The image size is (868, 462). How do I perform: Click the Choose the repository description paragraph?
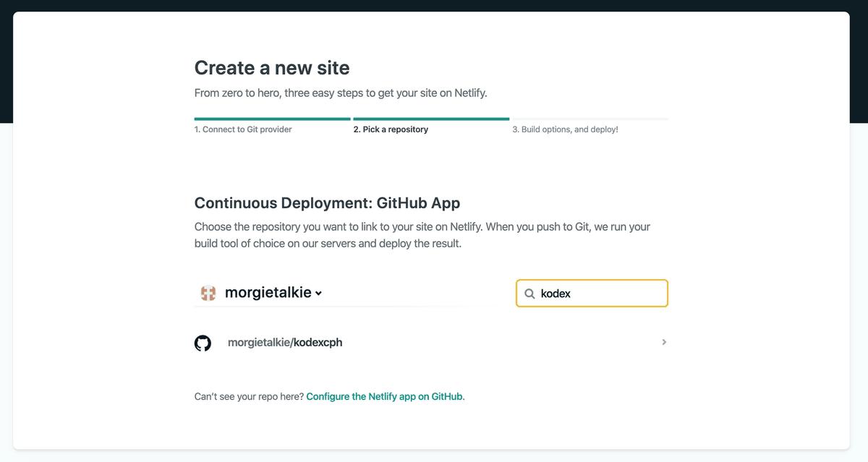[422, 235]
